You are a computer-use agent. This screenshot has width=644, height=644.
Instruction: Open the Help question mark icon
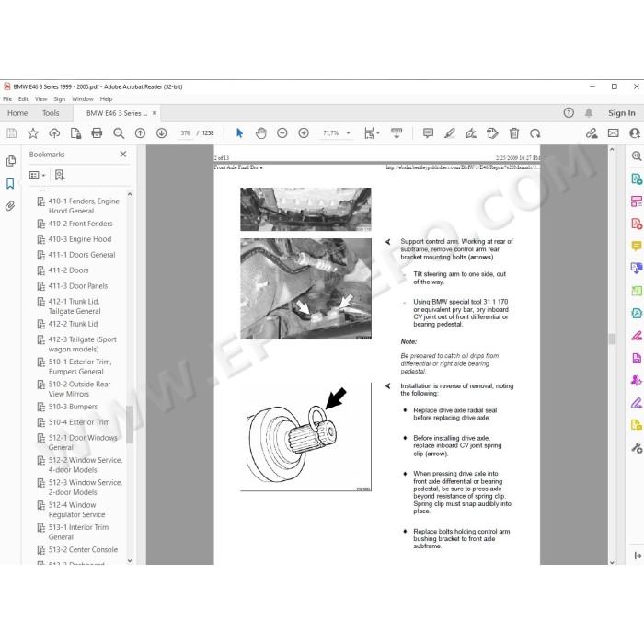(x=569, y=113)
